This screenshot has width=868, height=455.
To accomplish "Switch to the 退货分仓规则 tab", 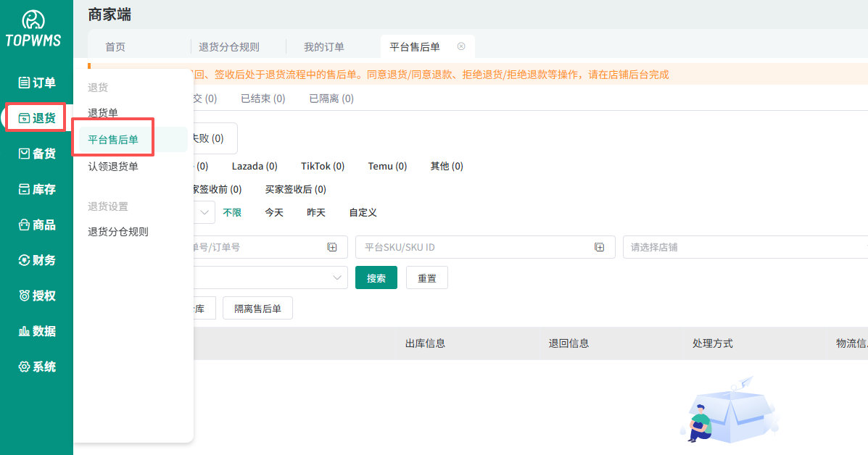I will (229, 47).
